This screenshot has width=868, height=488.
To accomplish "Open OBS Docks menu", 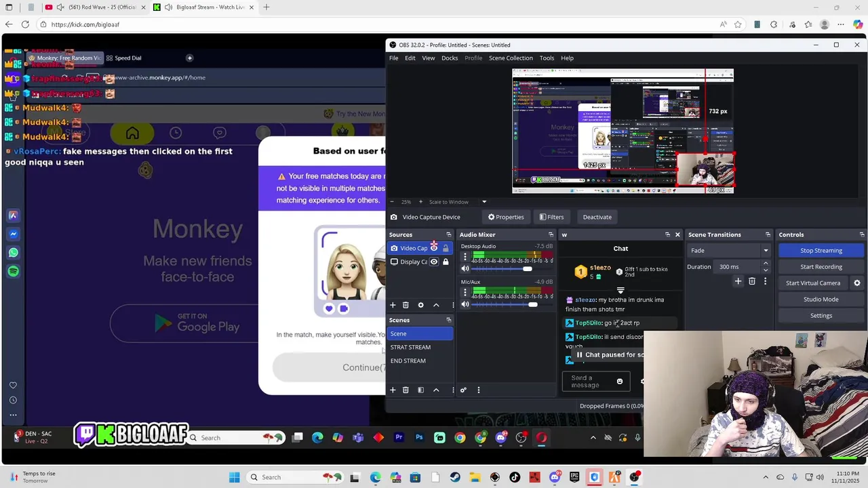I will (450, 58).
